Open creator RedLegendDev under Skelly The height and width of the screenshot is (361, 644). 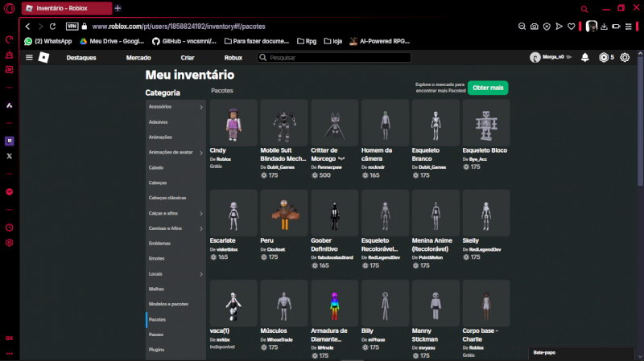click(x=485, y=249)
